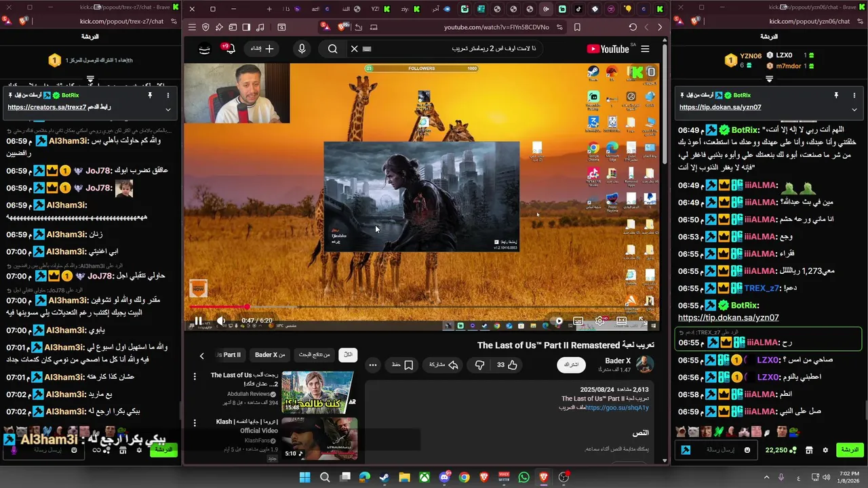Open Abdullah Reviews video thumbnail

[317, 392]
